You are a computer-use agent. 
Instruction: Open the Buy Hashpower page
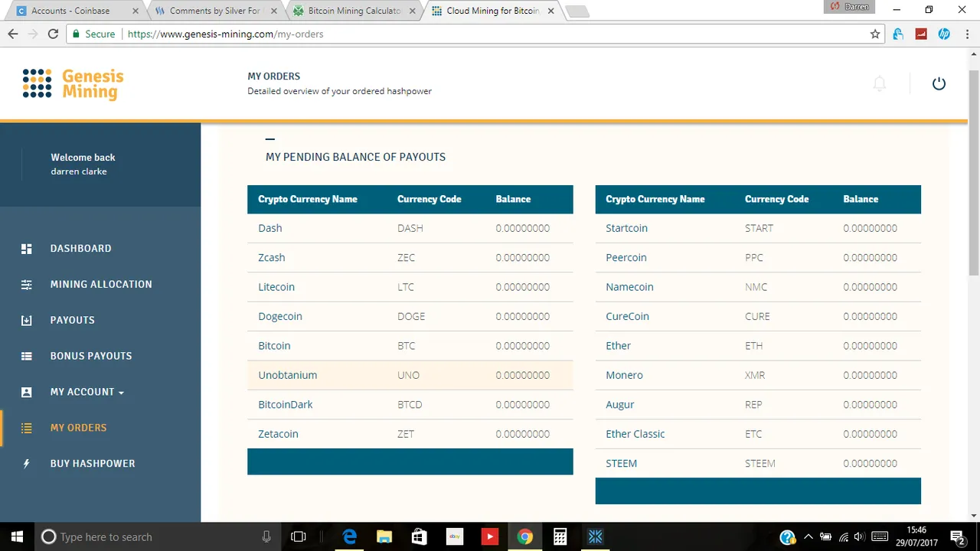tap(93, 464)
